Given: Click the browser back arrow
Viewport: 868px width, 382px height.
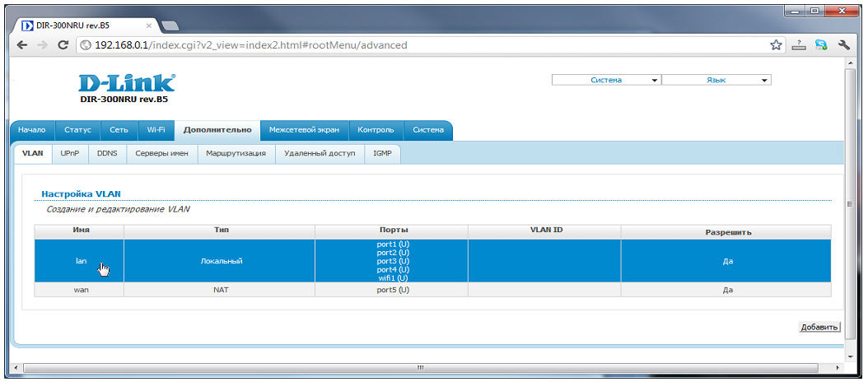Looking at the screenshot, I should click(x=21, y=45).
